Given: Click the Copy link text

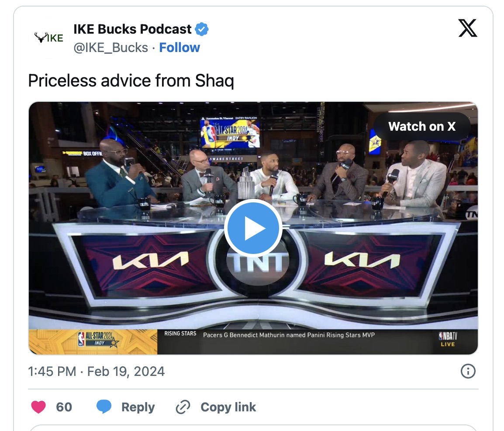Looking at the screenshot, I should pyautogui.click(x=228, y=407).
